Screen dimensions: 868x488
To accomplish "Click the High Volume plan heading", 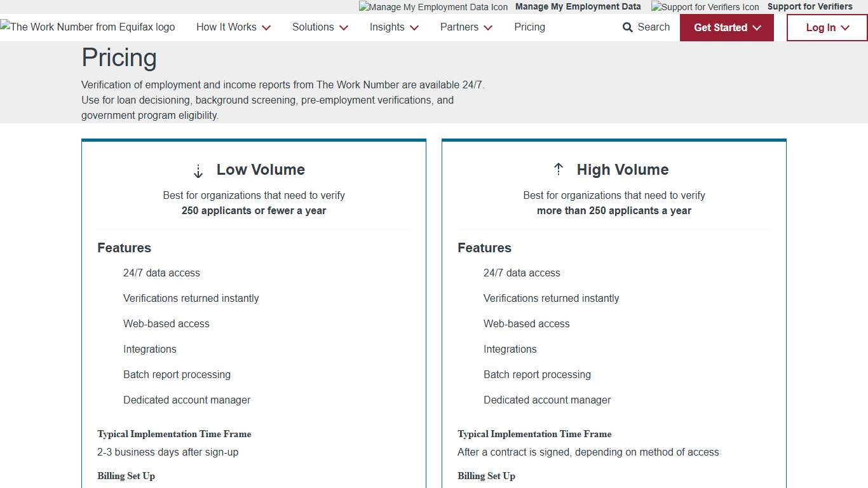I will click(622, 170).
